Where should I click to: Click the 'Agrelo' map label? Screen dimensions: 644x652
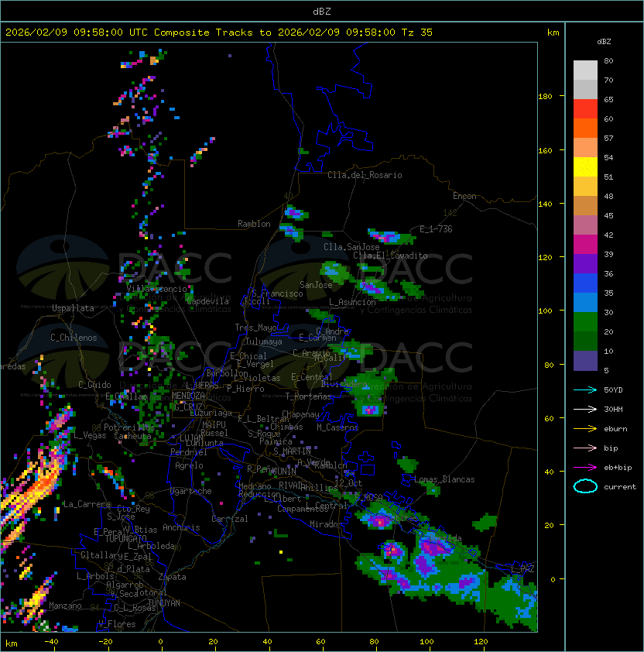pyautogui.click(x=189, y=465)
